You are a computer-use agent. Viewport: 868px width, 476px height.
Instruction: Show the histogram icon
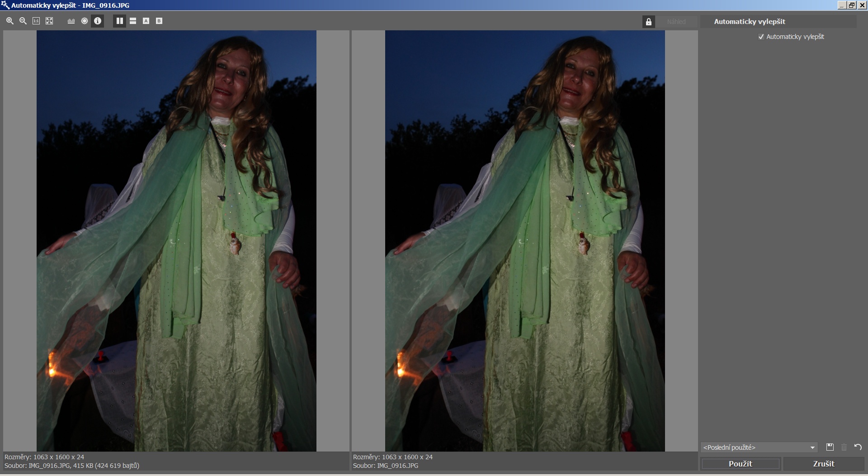pos(71,21)
